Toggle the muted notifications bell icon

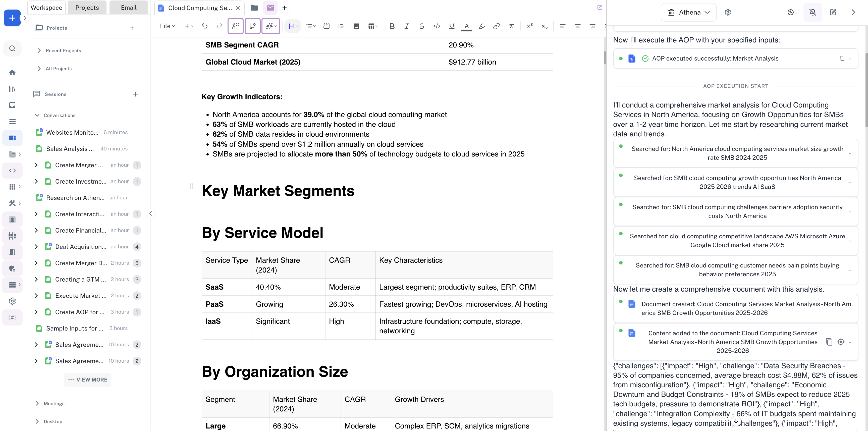click(812, 13)
